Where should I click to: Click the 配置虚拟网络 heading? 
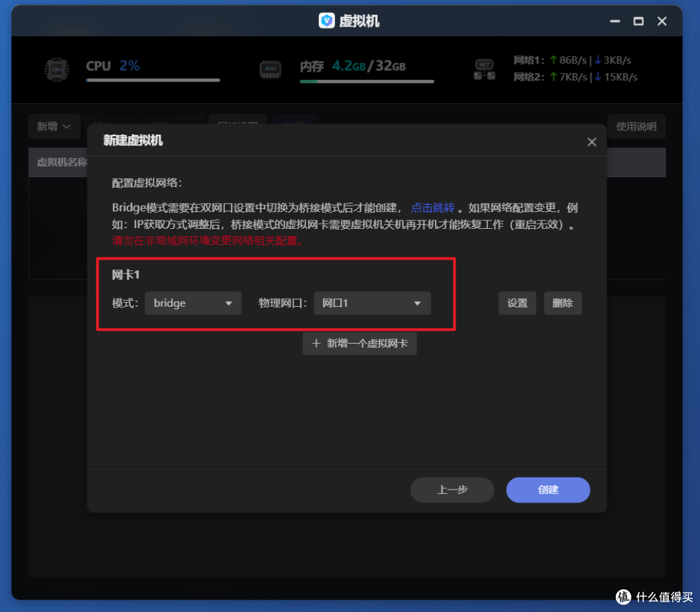coord(147,183)
